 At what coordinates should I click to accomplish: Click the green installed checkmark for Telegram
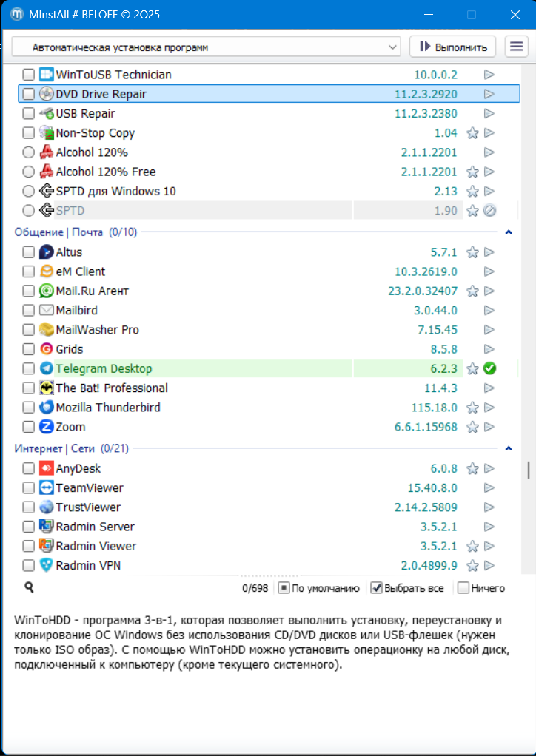pyautogui.click(x=489, y=368)
